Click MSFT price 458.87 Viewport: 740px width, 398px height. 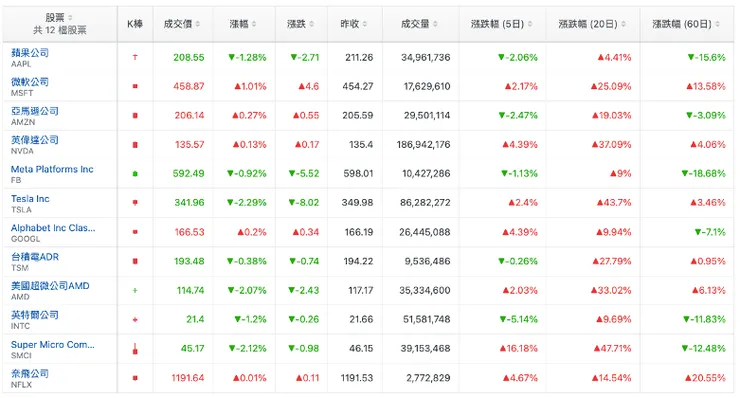[x=189, y=86]
